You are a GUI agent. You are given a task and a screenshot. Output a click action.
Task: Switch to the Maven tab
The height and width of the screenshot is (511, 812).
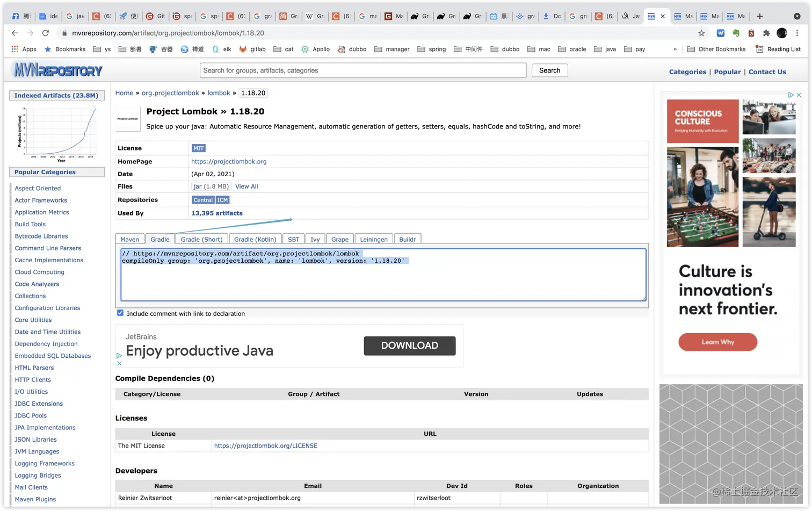click(x=129, y=239)
